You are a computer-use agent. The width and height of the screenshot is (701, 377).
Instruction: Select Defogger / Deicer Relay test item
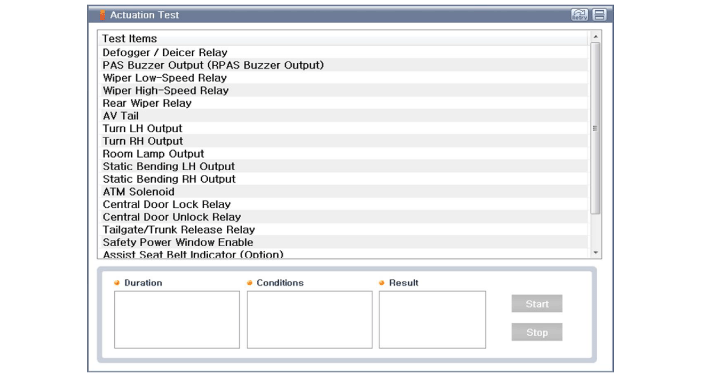tap(343, 52)
